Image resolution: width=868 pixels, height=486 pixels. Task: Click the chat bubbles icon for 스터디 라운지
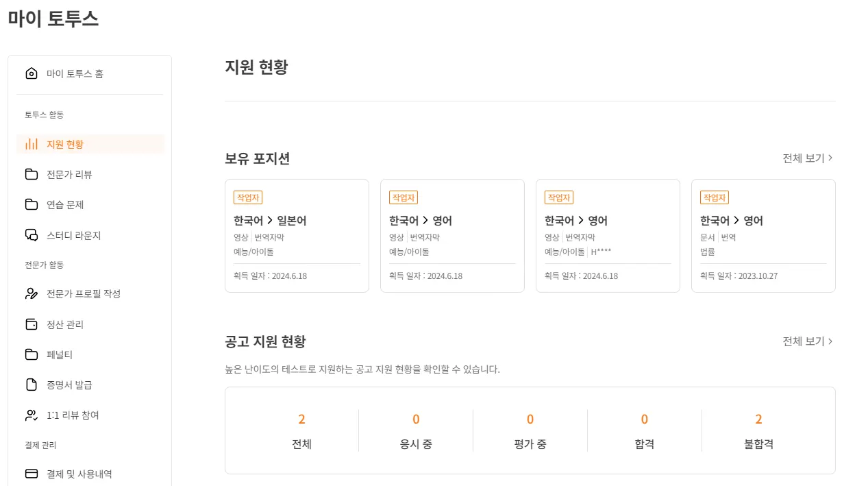(x=31, y=235)
